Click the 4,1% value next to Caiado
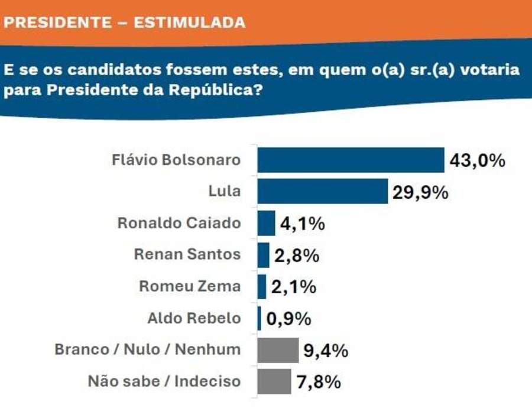This screenshot has width=532, height=411. pyautogui.click(x=301, y=224)
